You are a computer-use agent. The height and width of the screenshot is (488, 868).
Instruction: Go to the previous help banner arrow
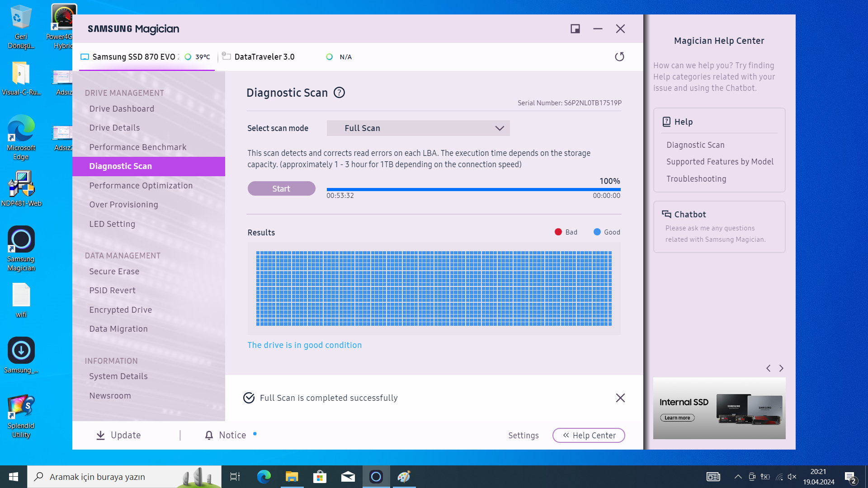[768, 368]
